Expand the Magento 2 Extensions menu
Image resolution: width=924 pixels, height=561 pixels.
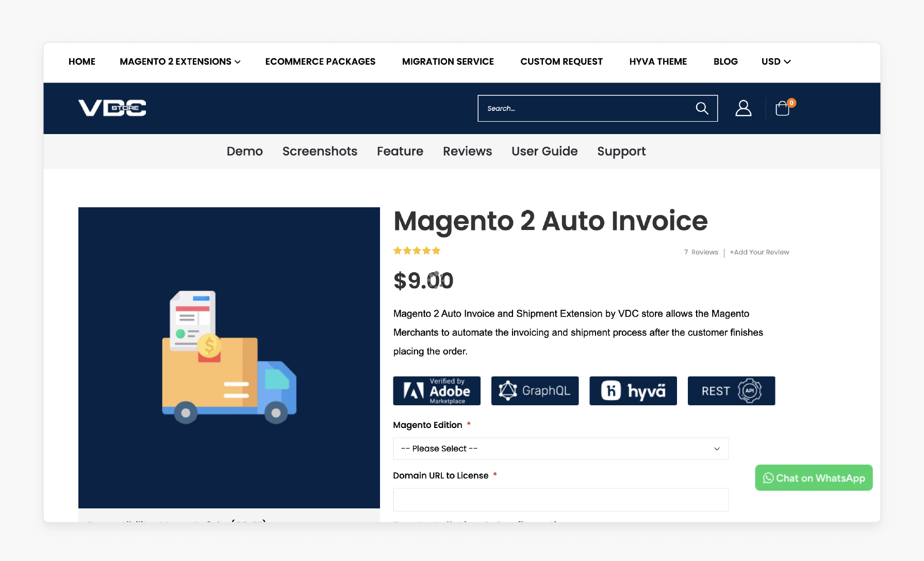point(180,61)
